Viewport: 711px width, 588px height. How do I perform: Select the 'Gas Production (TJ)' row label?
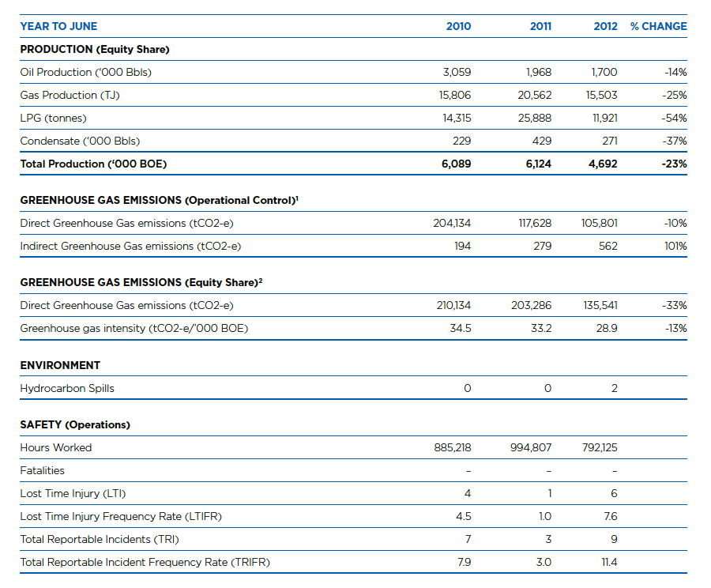tap(70, 96)
